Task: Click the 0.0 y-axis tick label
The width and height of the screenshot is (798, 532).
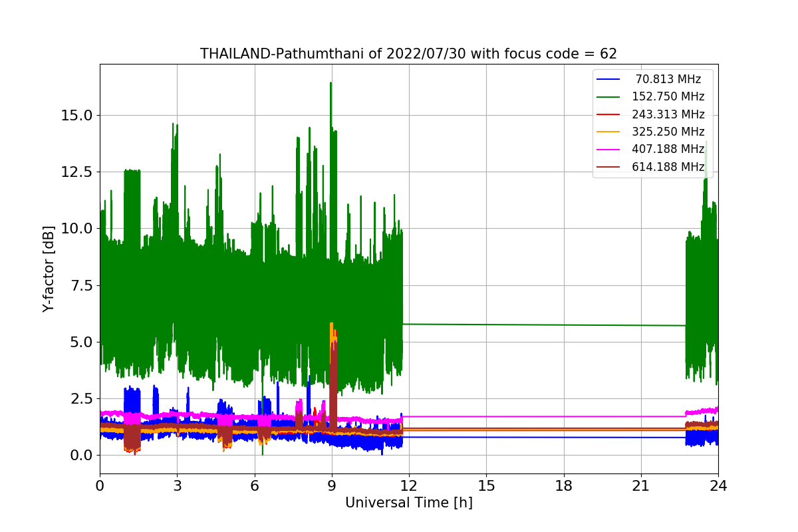Action: [81, 456]
